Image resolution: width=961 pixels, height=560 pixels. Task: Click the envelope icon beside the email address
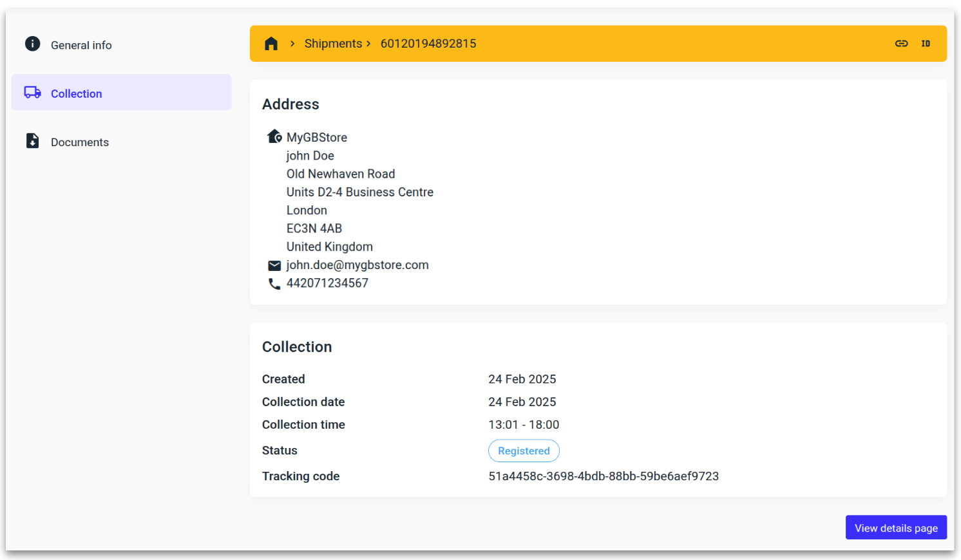tap(274, 265)
